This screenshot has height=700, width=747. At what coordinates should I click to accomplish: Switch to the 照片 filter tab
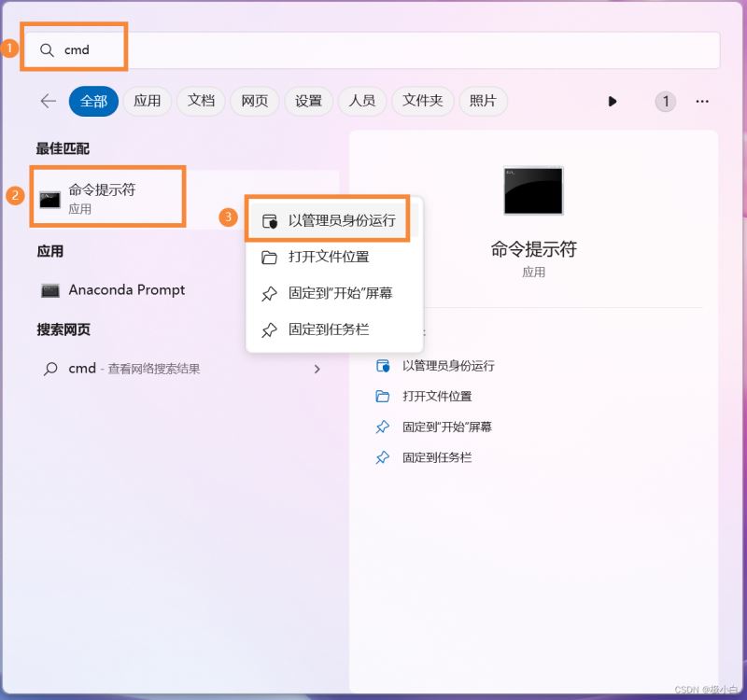click(x=483, y=101)
